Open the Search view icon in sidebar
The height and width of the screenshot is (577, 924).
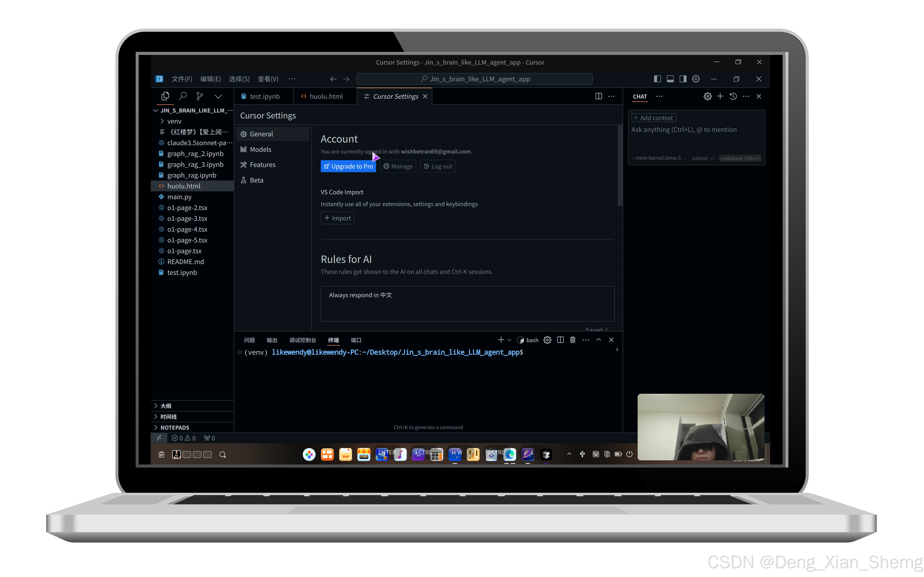pyautogui.click(x=183, y=96)
